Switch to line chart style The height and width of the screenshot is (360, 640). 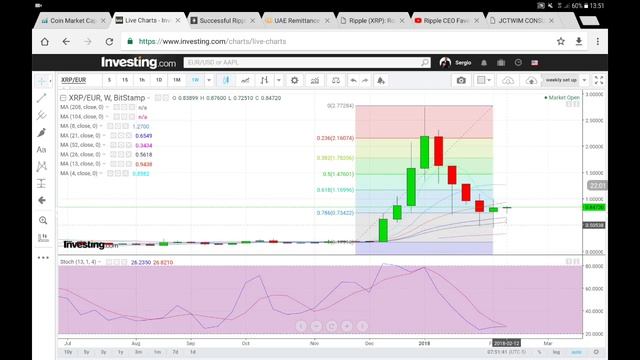coord(245,80)
